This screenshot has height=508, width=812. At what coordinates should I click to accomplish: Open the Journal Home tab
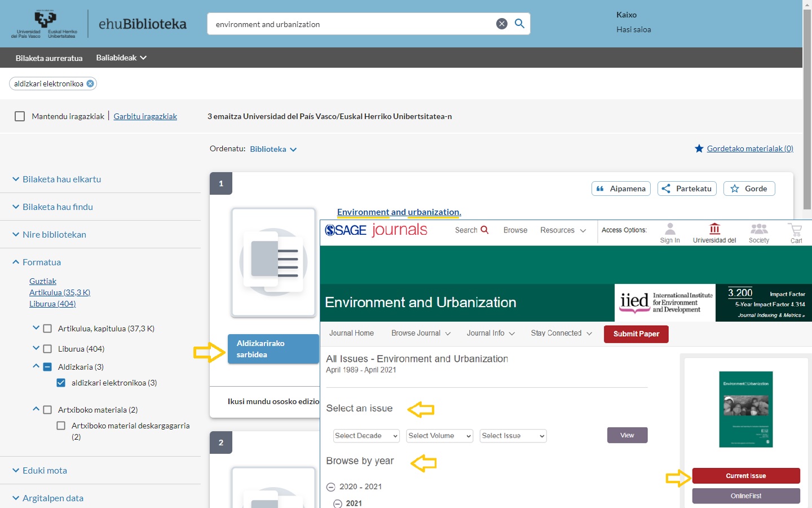(x=351, y=333)
